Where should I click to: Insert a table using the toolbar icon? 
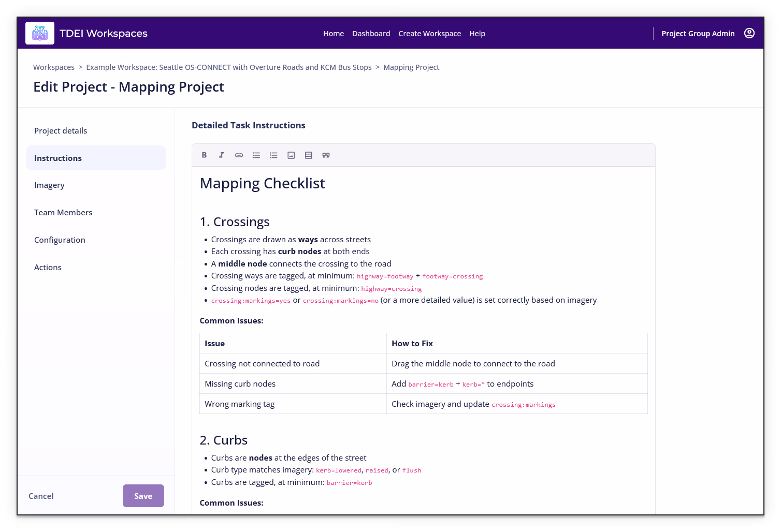click(309, 155)
